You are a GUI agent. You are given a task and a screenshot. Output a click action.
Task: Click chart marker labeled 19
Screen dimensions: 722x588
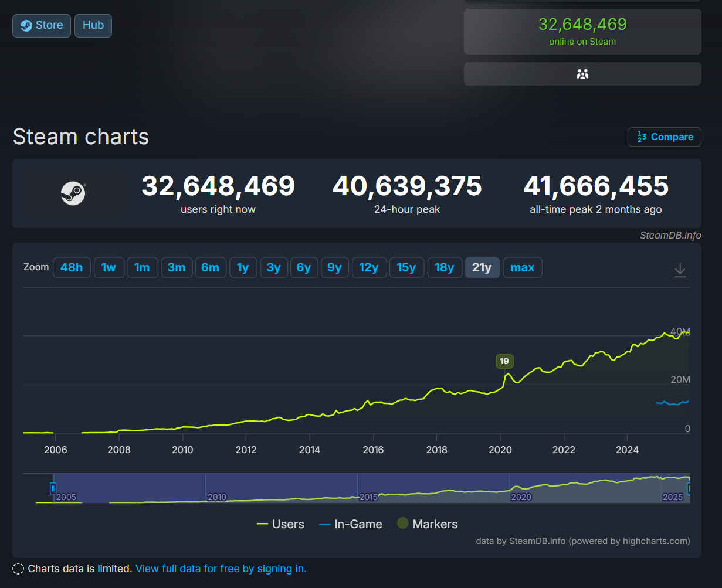tap(504, 362)
